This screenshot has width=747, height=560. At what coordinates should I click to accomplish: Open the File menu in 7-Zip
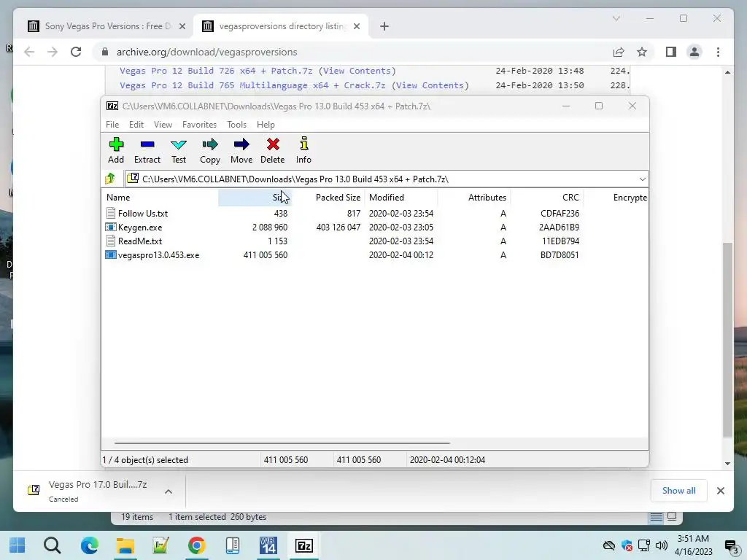coord(112,124)
